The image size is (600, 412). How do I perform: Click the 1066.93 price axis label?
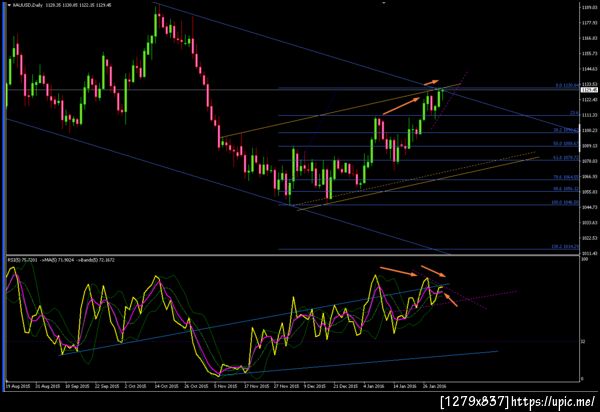(x=589, y=176)
